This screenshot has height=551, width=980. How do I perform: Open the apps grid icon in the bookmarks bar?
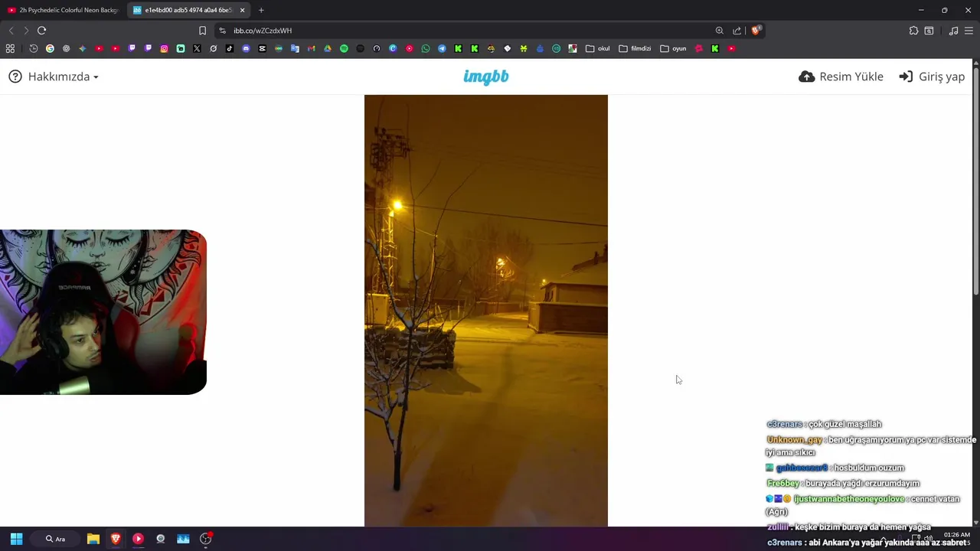pyautogui.click(x=10, y=48)
